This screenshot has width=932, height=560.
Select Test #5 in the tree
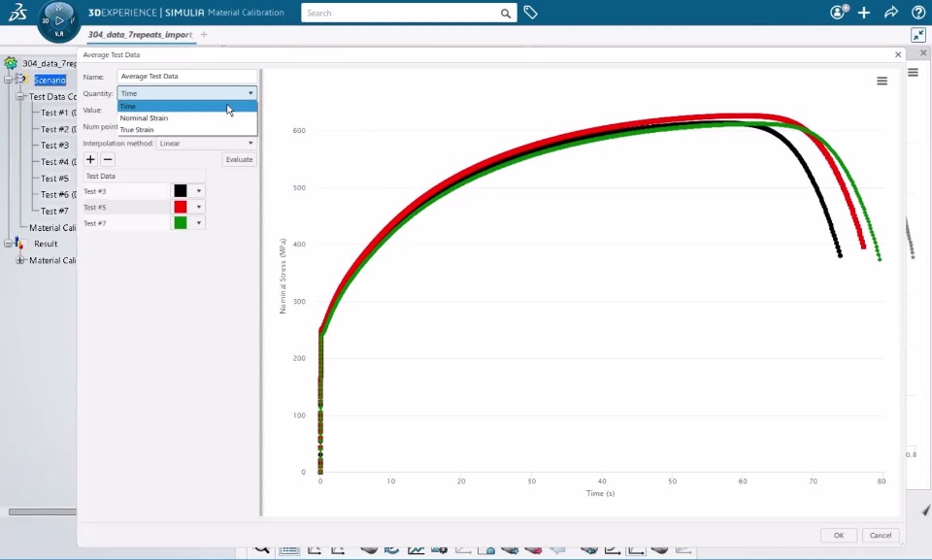coord(54,179)
